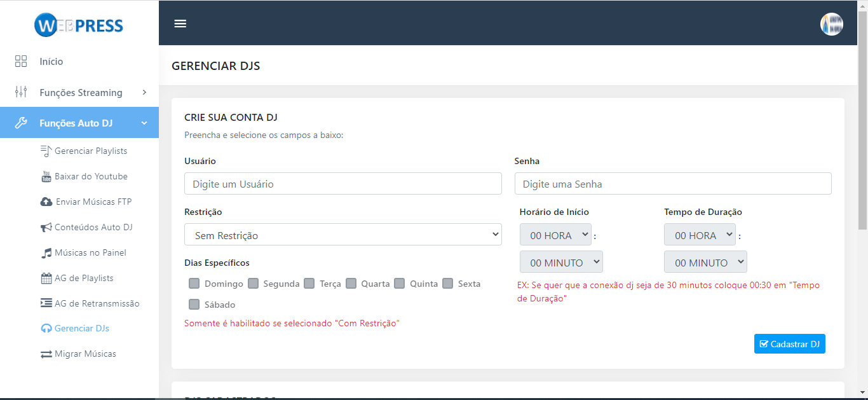Viewport: 868px width, 400px height.
Task: Click the Usuário input field
Action: (x=342, y=184)
